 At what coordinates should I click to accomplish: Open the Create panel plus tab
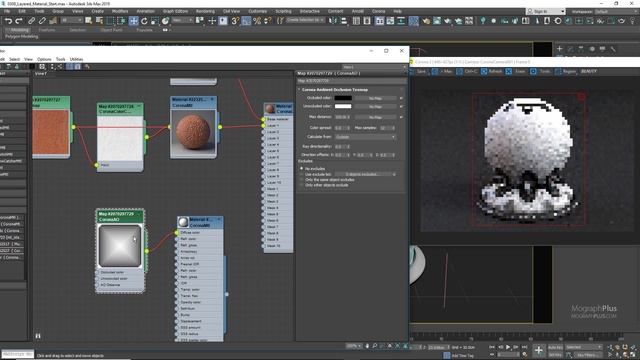[x=560, y=49]
